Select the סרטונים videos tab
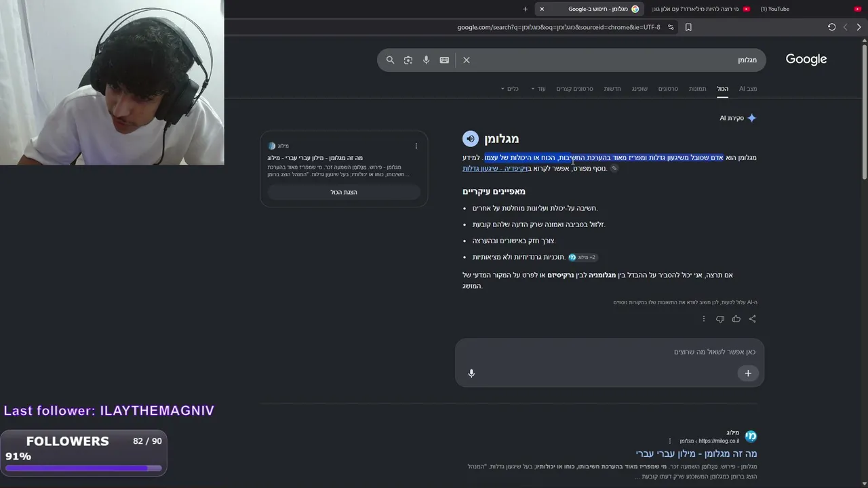 [668, 89]
